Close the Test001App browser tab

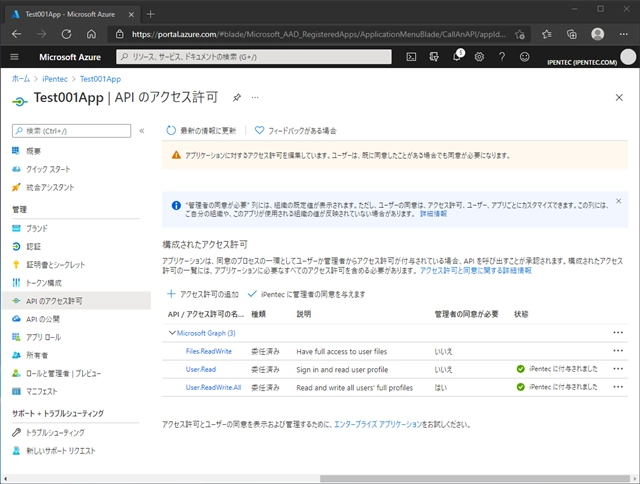point(131,14)
